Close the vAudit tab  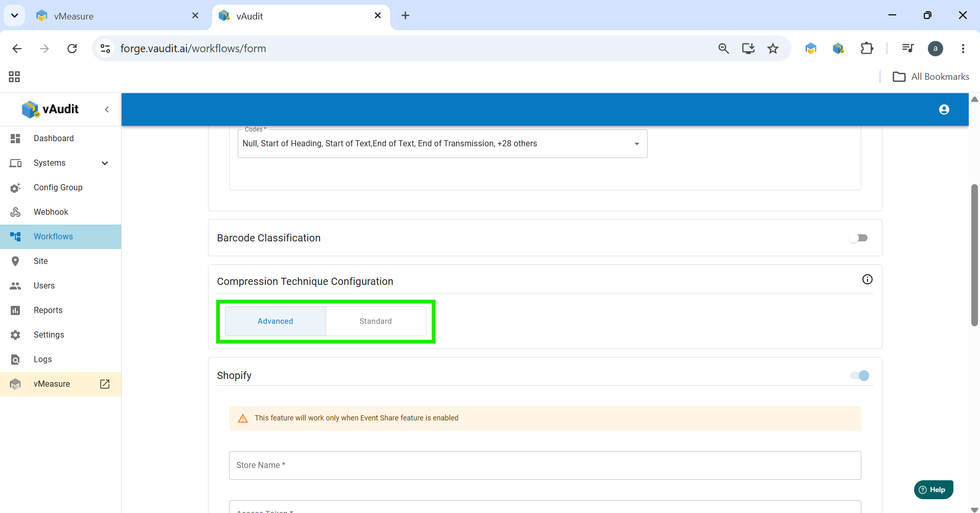coord(378,16)
